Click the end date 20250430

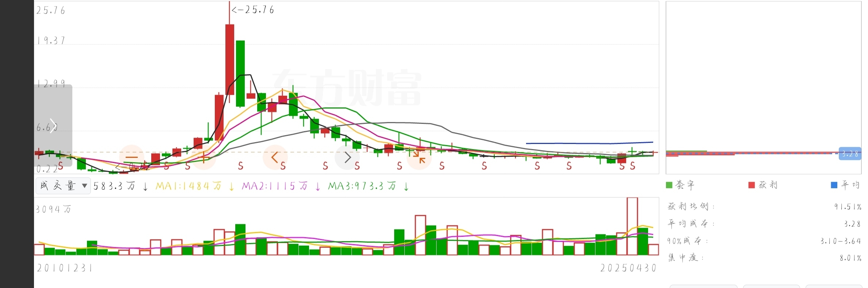628,268
